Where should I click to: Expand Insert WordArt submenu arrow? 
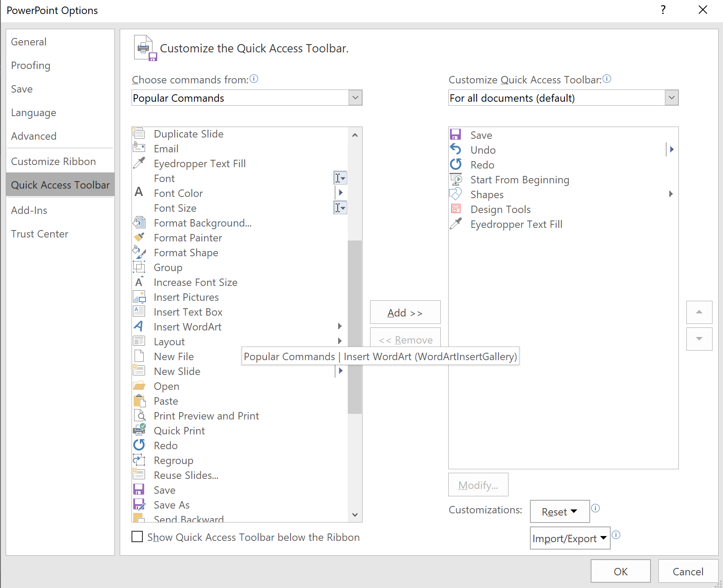click(340, 326)
